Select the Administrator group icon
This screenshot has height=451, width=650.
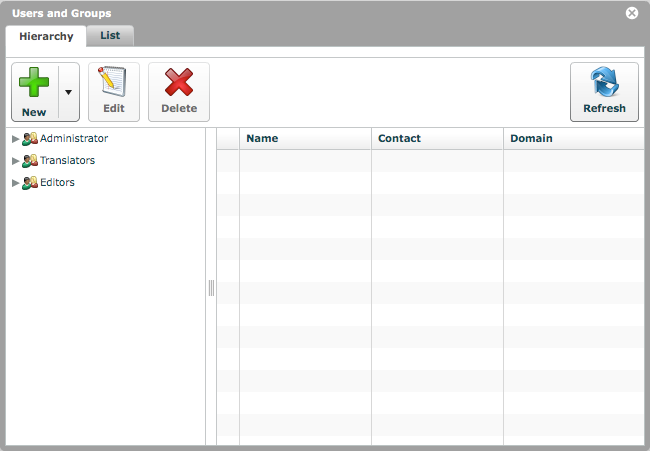pyautogui.click(x=30, y=139)
